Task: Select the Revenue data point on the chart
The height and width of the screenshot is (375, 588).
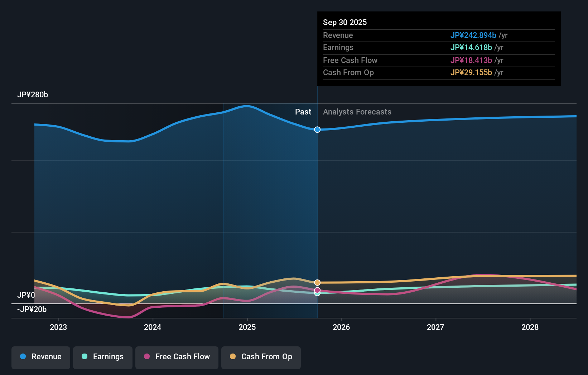Action: click(x=317, y=130)
